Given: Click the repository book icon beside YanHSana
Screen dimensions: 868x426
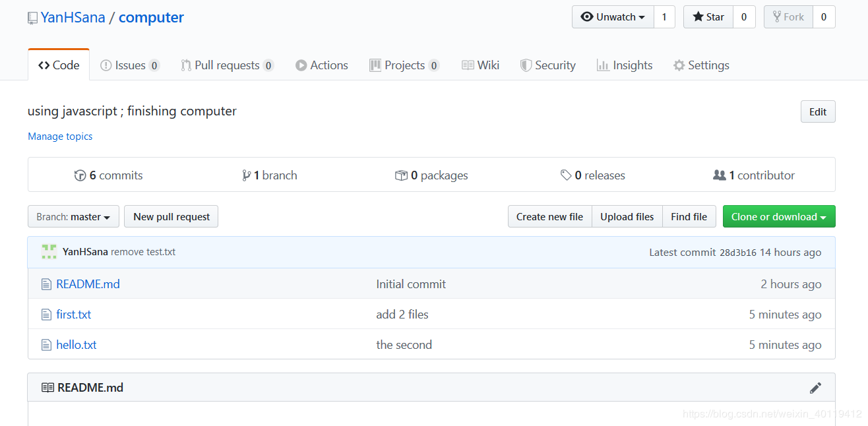Looking at the screenshot, I should [x=32, y=18].
